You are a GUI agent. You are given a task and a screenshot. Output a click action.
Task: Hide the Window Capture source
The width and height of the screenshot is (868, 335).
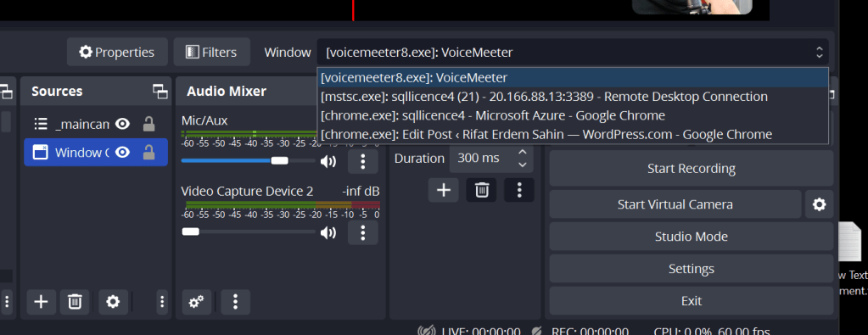coord(122,153)
